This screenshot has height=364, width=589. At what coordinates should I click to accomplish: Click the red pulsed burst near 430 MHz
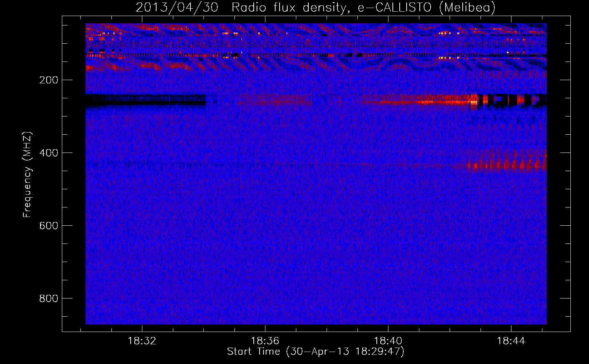click(x=507, y=161)
